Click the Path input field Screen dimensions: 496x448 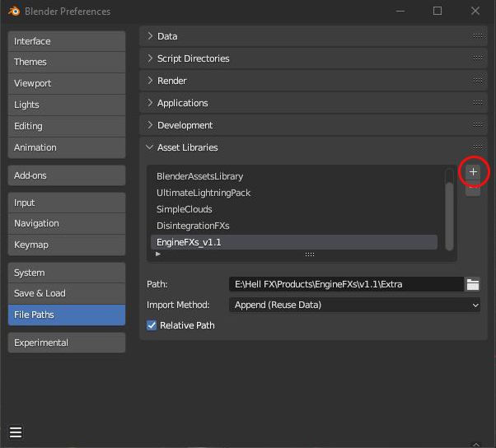pyautogui.click(x=346, y=284)
